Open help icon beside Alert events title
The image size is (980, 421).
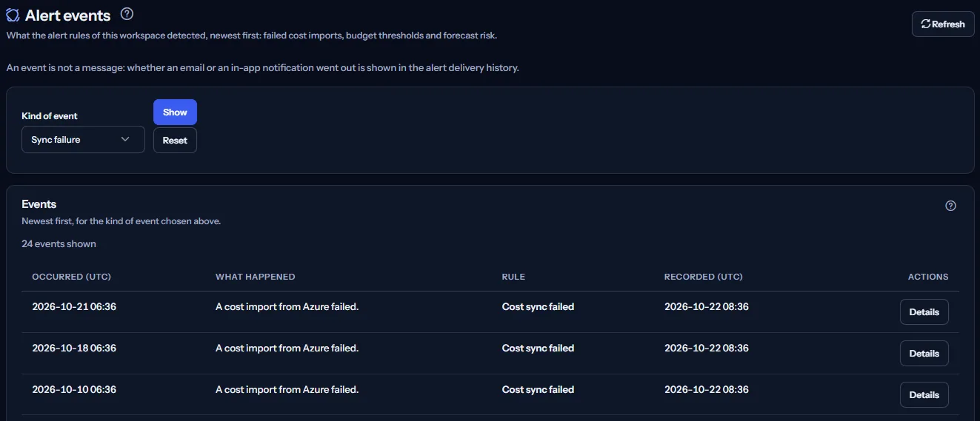[127, 13]
